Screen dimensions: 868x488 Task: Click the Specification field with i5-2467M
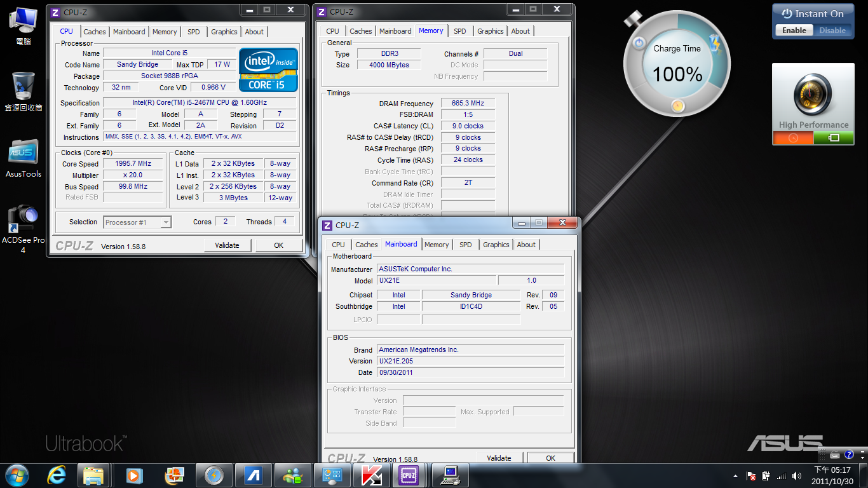[x=200, y=102]
